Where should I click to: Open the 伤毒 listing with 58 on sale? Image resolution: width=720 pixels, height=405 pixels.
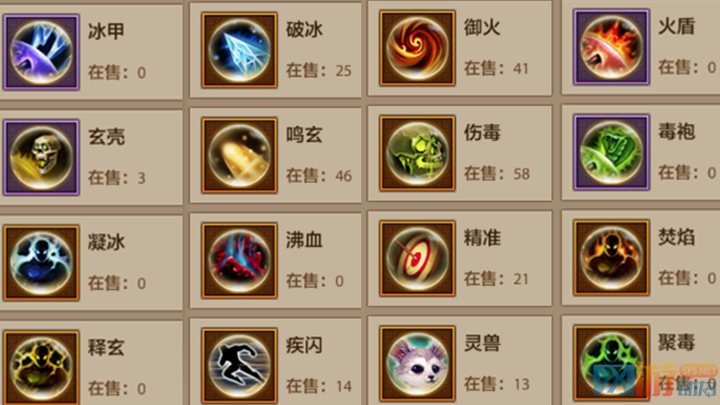pyautogui.click(x=460, y=153)
